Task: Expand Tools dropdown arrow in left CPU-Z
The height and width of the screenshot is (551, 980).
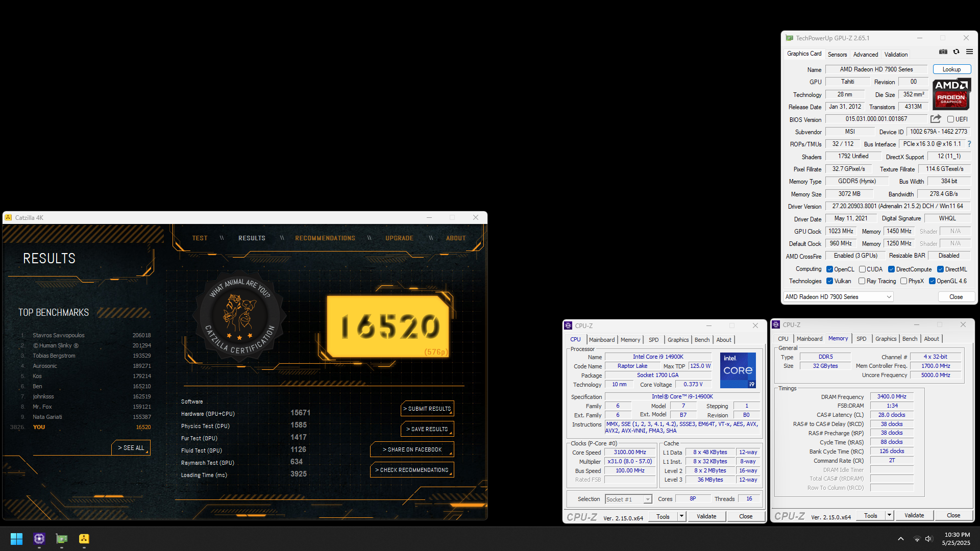Action: (681, 516)
